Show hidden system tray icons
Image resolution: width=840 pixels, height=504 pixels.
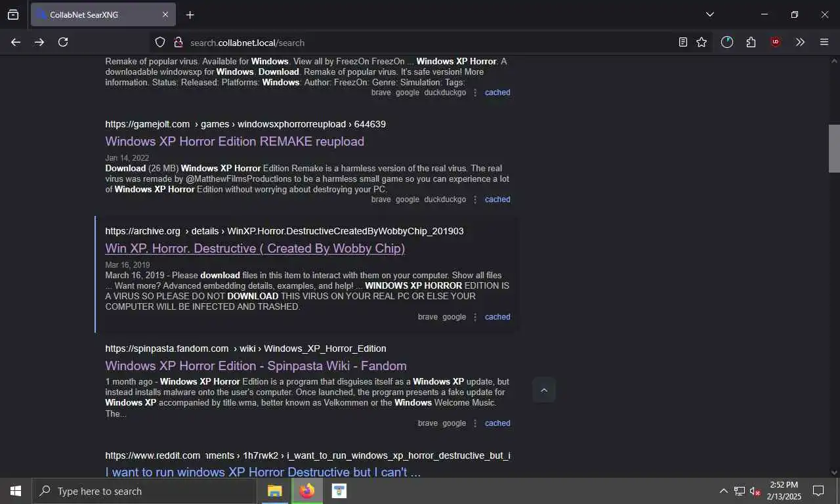click(723, 491)
